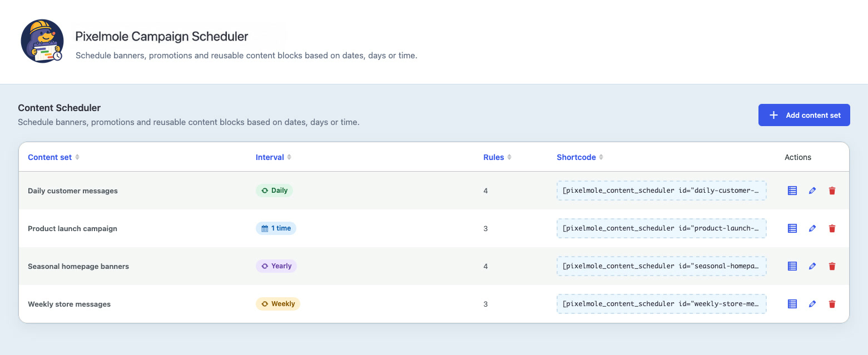Click the Actions column header
The image size is (868, 355).
click(798, 157)
